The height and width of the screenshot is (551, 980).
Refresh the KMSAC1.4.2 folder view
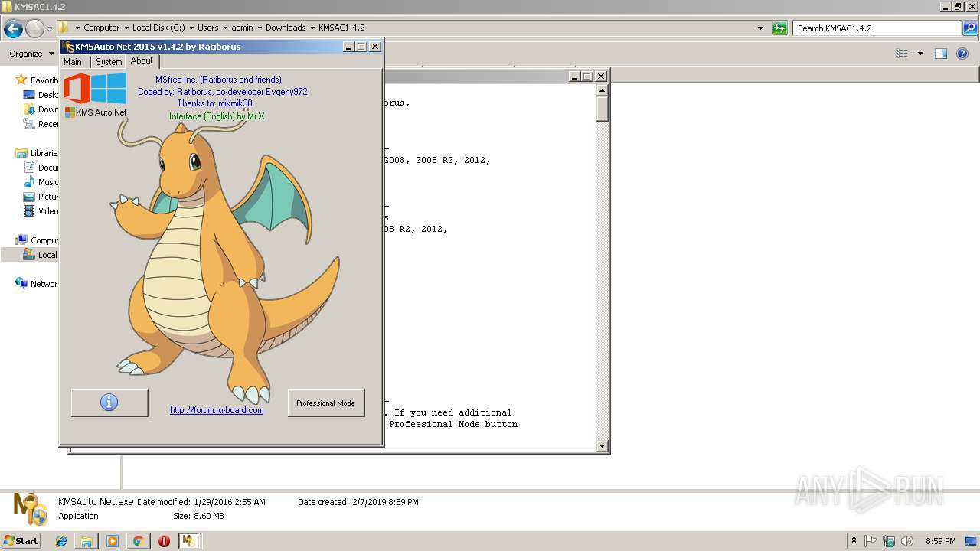pyautogui.click(x=779, y=28)
